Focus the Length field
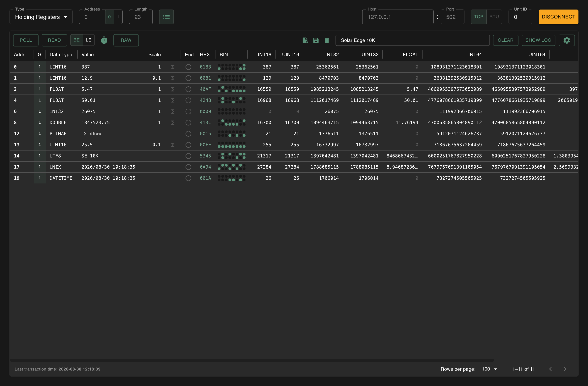 tap(141, 17)
